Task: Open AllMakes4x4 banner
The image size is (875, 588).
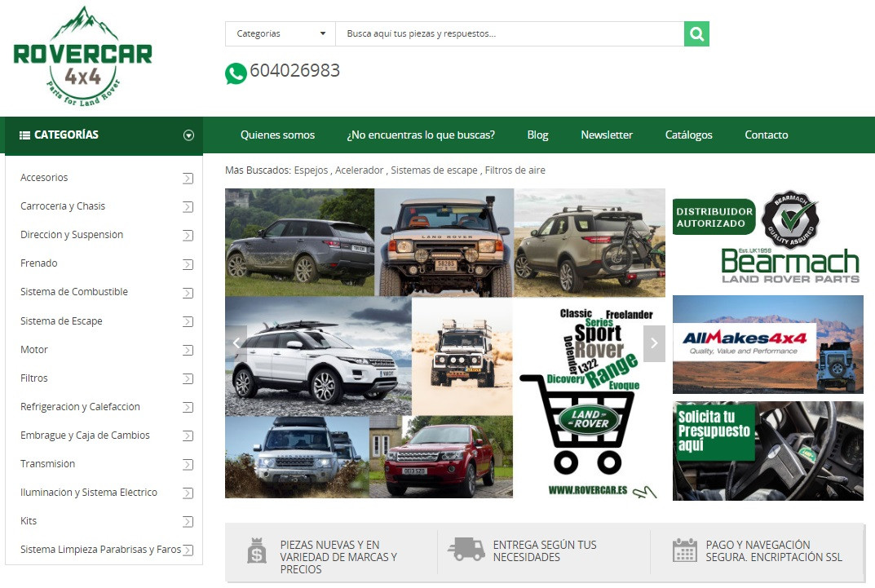Action: click(768, 345)
